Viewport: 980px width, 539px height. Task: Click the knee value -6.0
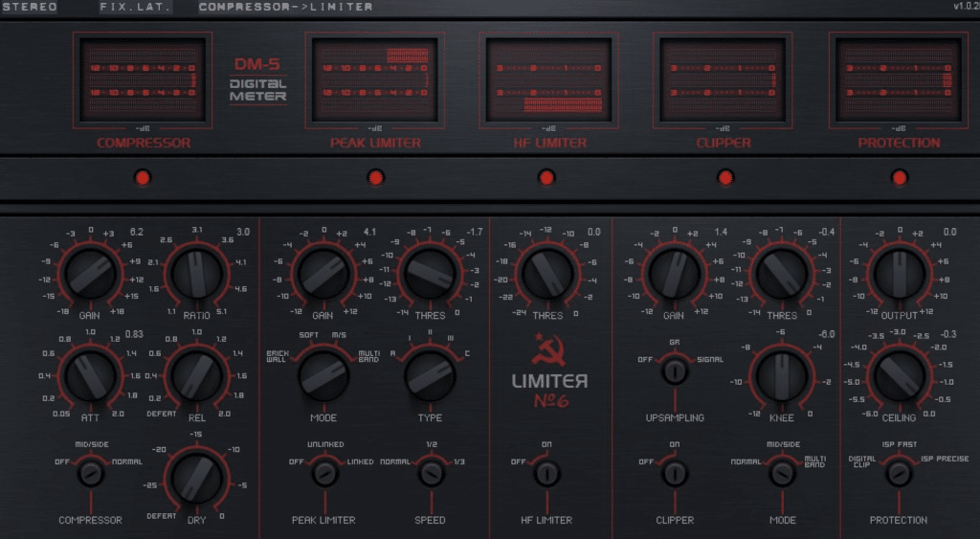click(x=826, y=334)
